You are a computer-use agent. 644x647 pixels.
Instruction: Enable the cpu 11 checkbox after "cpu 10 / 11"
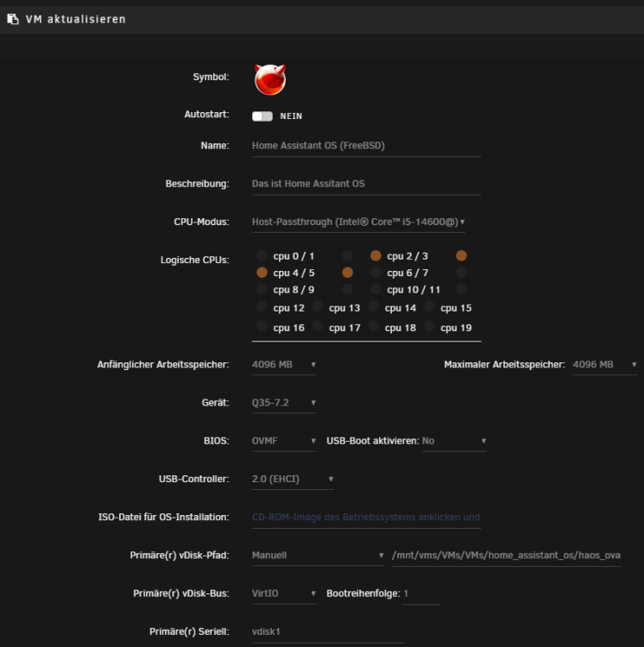tap(462, 289)
